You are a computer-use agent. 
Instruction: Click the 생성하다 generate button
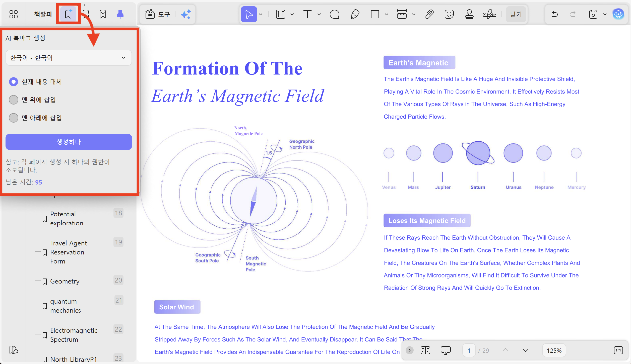coord(69,142)
